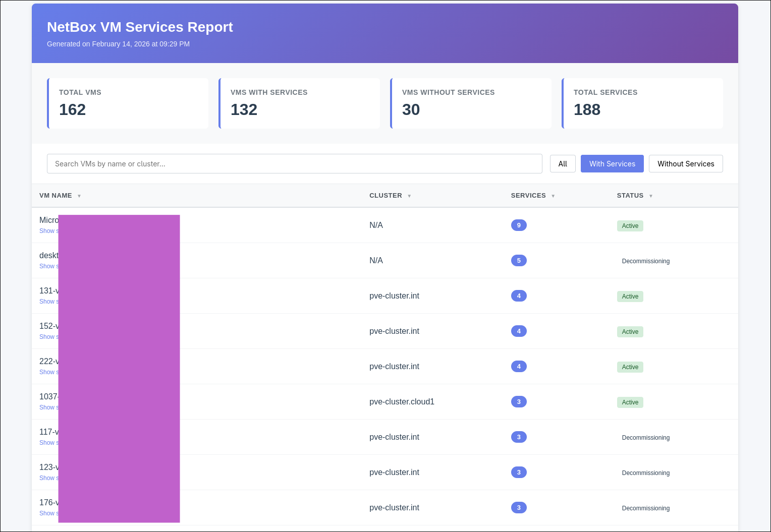Click the Active badge in the first row
This screenshot has width=771, height=532.
coord(630,226)
